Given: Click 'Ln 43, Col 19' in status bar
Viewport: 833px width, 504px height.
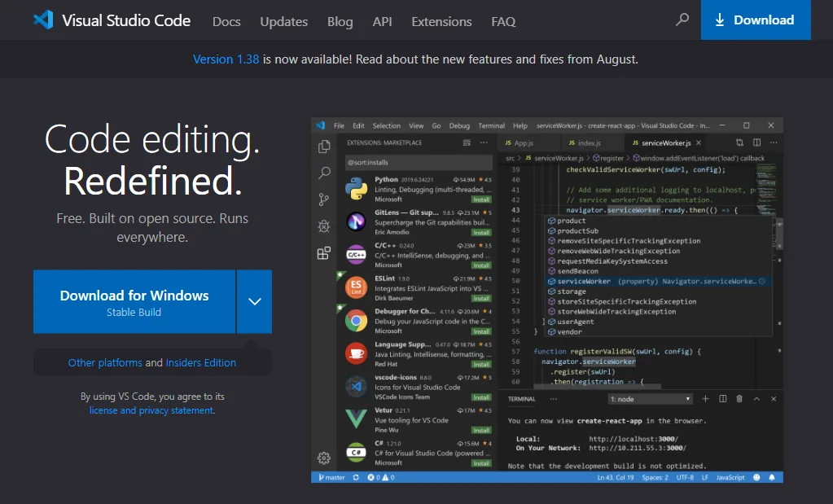Looking at the screenshot, I should coord(616,477).
